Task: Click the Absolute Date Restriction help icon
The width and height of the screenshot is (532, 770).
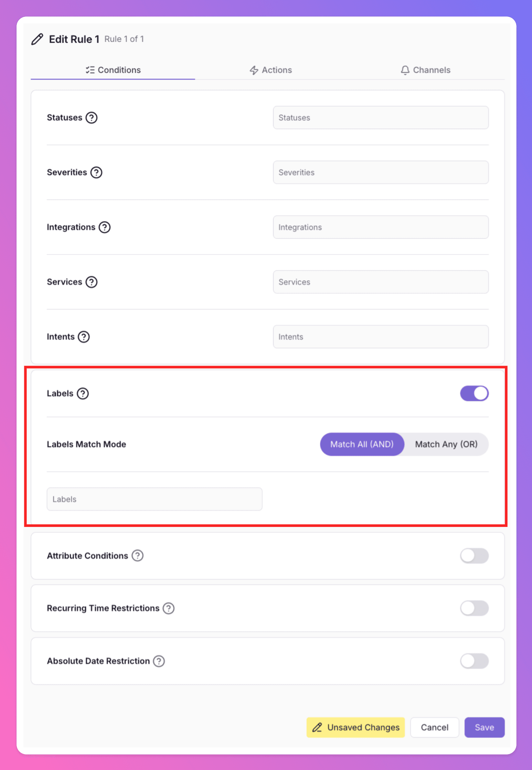Action: coord(159,661)
